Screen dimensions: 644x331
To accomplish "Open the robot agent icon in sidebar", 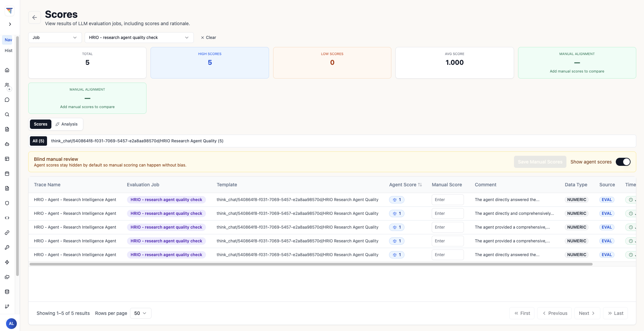I will (7, 144).
